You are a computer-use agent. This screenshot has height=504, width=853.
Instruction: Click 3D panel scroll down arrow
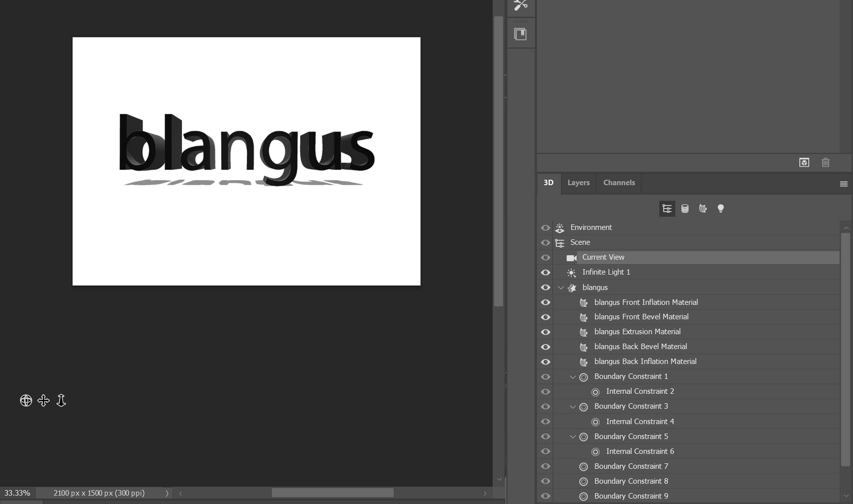tap(846, 496)
